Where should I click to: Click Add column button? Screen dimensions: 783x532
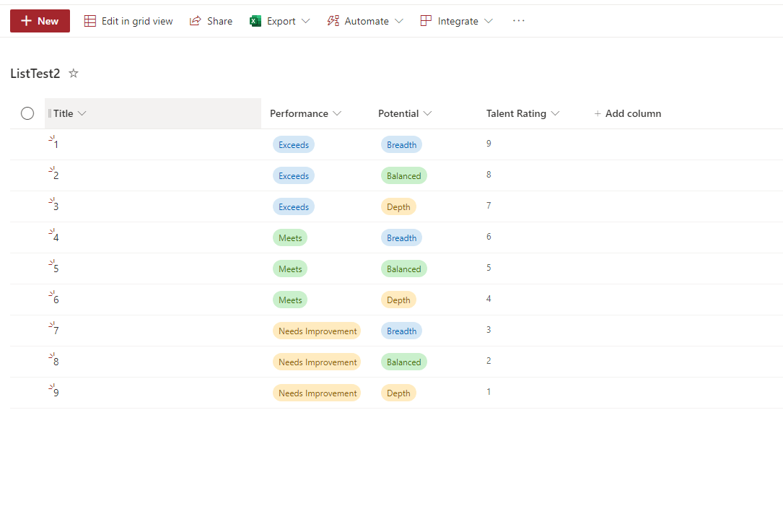627,113
